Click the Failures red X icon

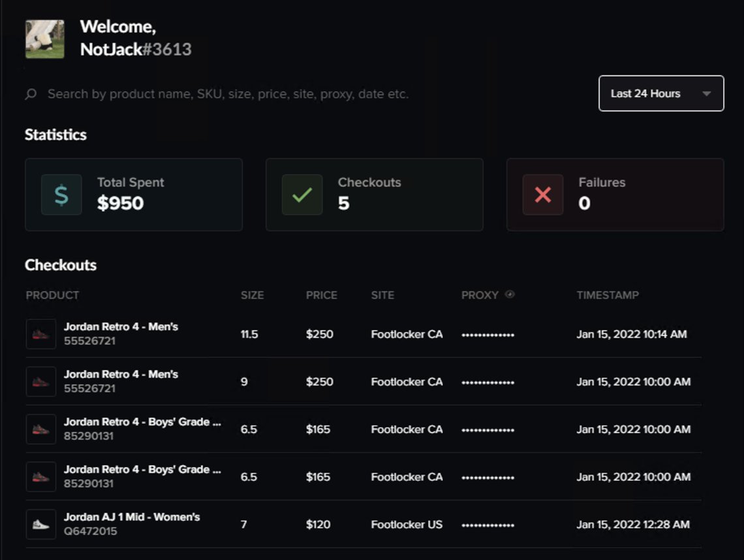coord(543,194)
